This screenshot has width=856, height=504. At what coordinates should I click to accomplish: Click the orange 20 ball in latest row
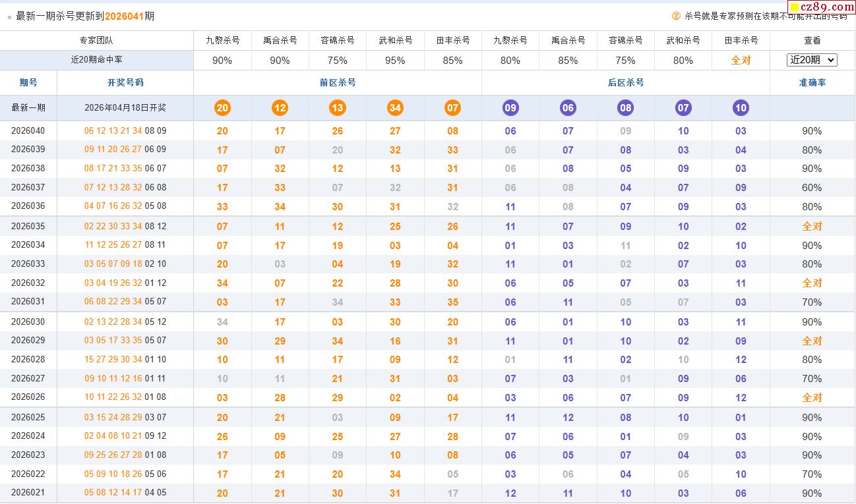(x=222, y=108)
